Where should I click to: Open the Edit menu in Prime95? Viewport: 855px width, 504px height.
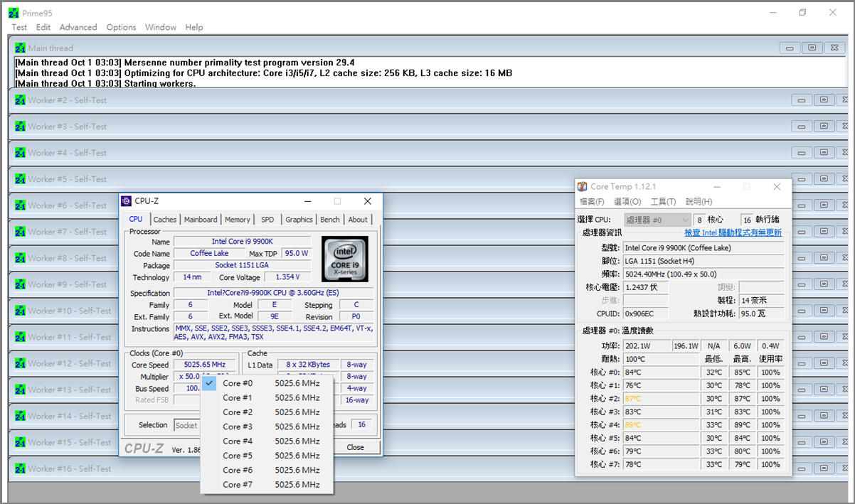point(43,27)
